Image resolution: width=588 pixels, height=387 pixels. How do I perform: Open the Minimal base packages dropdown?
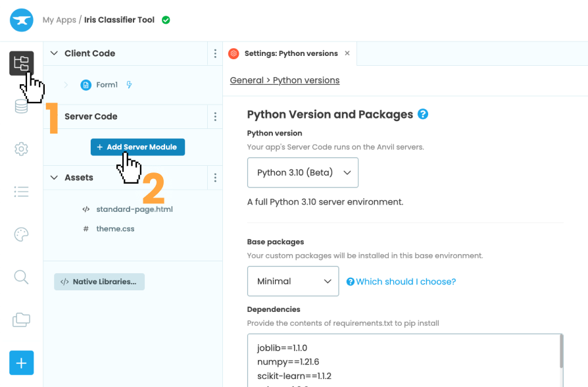click(293, 281)
